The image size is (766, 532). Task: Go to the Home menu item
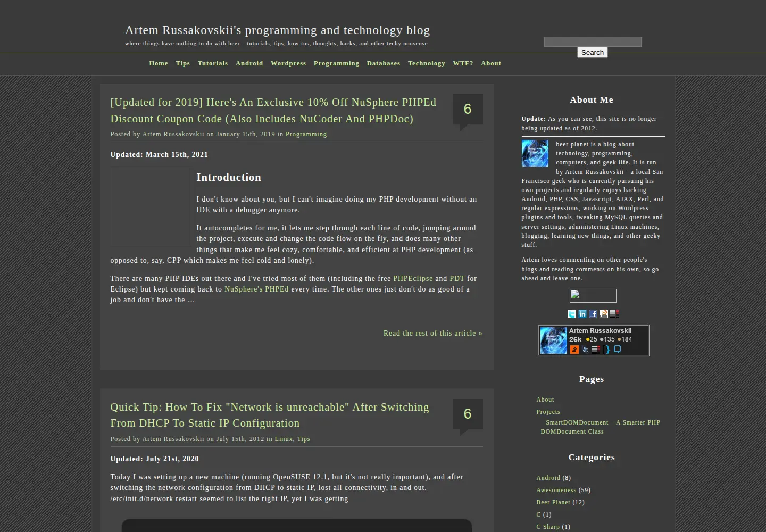tap(159, 63)
